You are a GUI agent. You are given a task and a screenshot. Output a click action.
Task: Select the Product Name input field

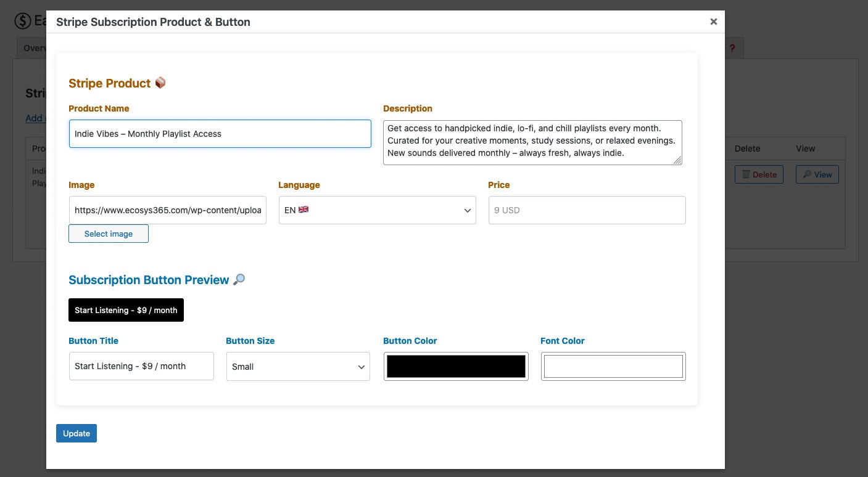point(220,133)
